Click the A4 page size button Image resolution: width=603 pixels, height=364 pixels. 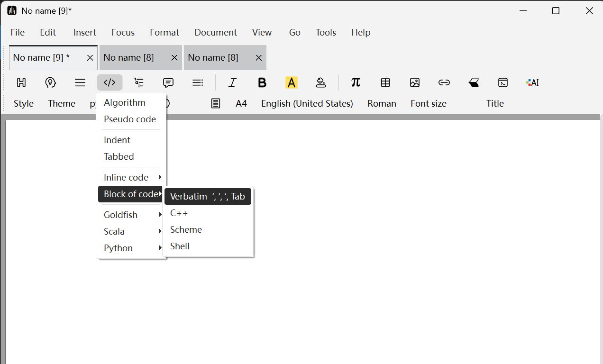pyautogui.click(x=241, y=103)
